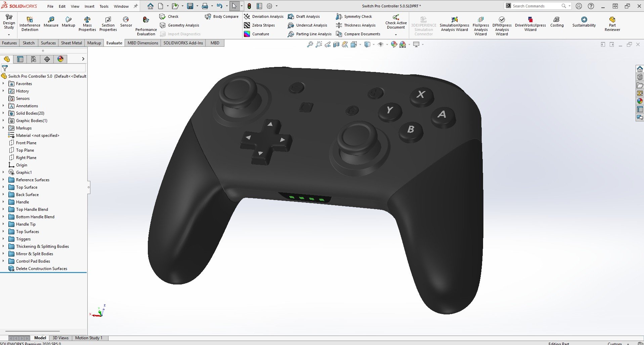The height and width of the screenshot is (345, 644).
Task: Click the Rebuild traffic light icon
Action: click(249, 6)
